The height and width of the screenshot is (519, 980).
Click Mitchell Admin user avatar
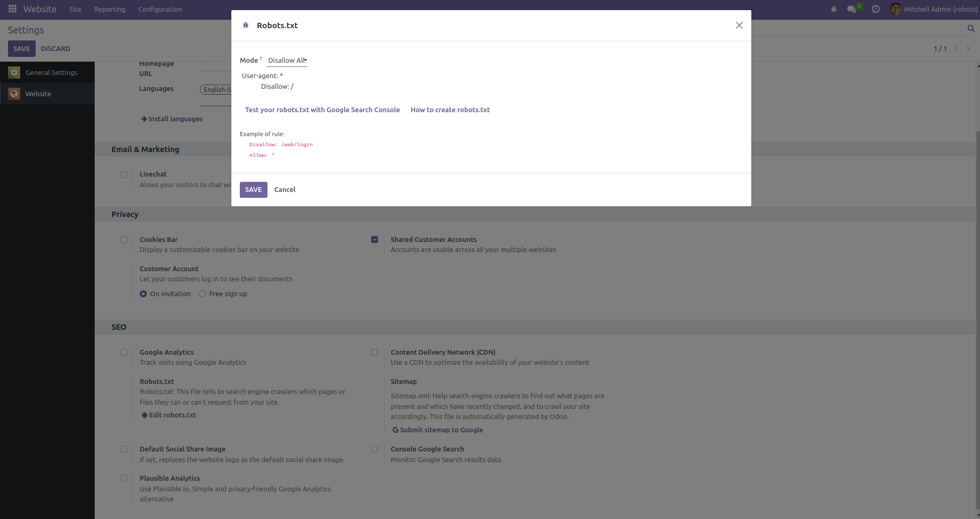pyautogui.click(x=895, y=9)
